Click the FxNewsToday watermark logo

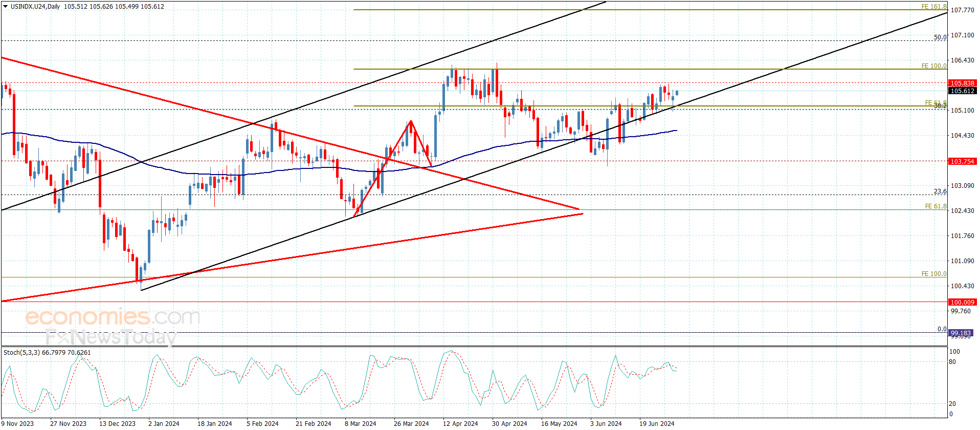pos(110,337)
